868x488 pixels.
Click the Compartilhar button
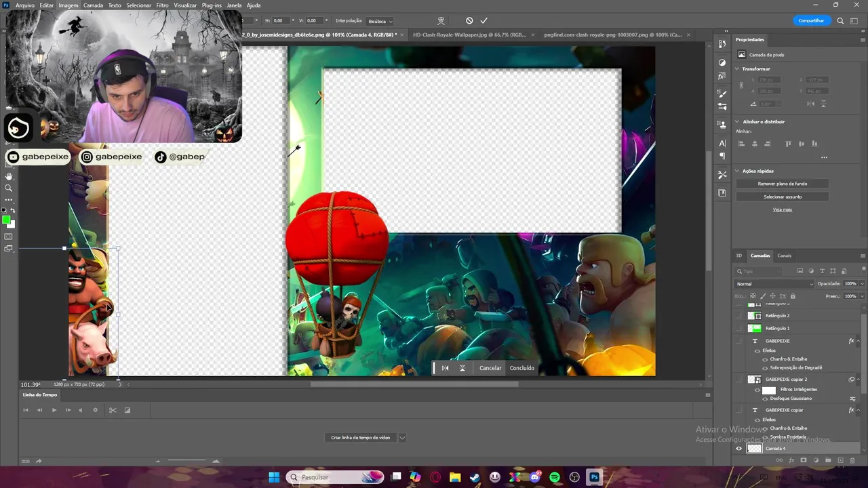(x=812, y=21)
